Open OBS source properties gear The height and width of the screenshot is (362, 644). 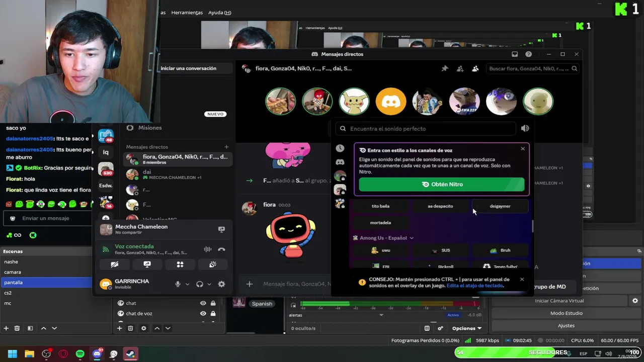[x=143, y=328]
